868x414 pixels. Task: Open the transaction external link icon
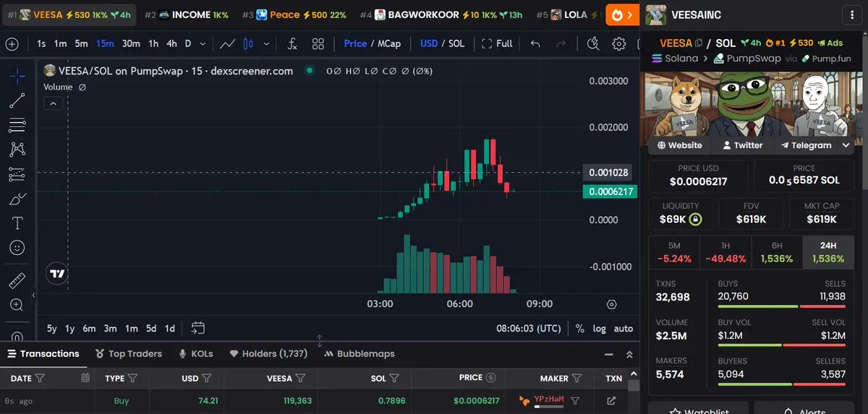point(611,400)
